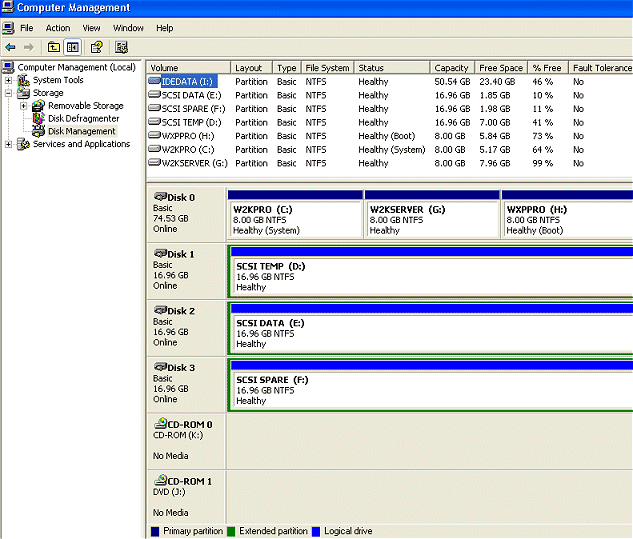Click the drive icon beside W2KPRO (C:)
Viewport: 633px width, 539px height.
(154, 149)
